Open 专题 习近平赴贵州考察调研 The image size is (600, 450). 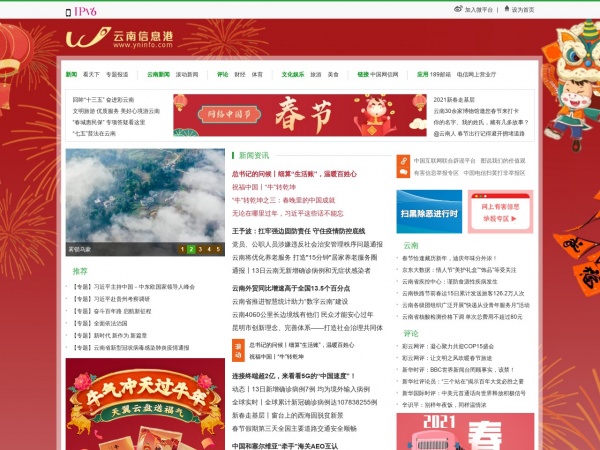[111, 299]
